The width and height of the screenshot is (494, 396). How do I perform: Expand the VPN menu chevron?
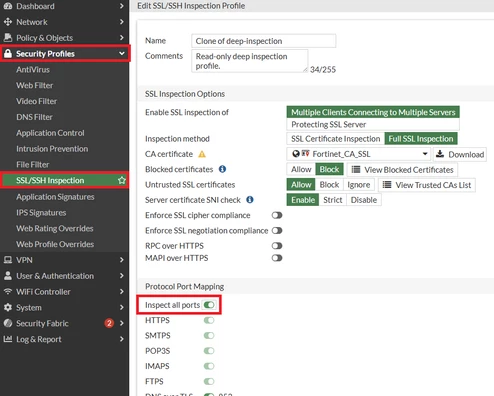pos(122,260)
